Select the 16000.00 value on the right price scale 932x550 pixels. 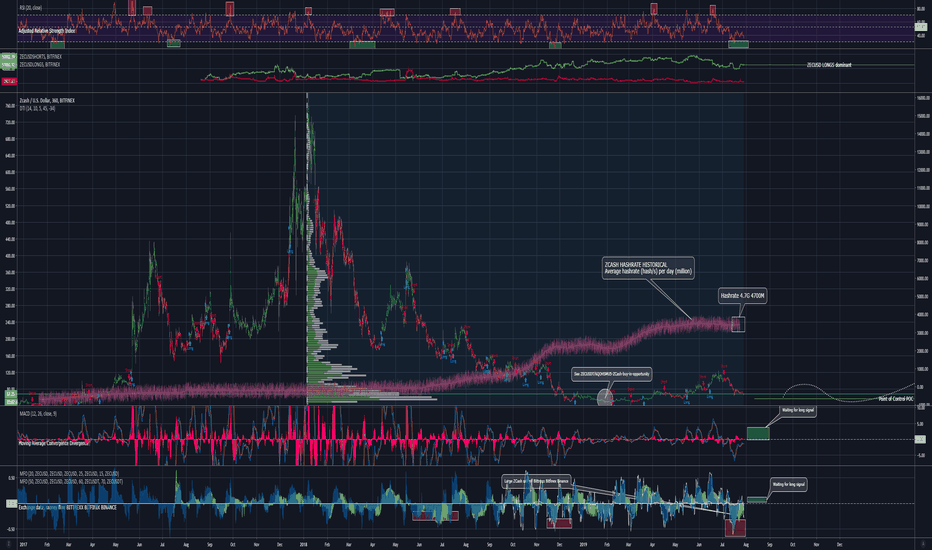(922, 98)
